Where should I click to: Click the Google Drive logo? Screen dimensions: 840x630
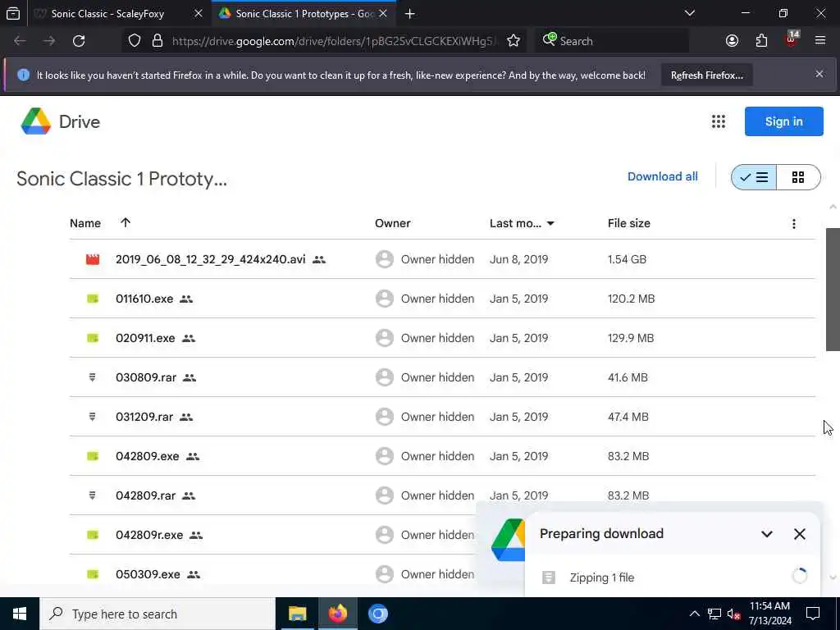coord(36,121)
